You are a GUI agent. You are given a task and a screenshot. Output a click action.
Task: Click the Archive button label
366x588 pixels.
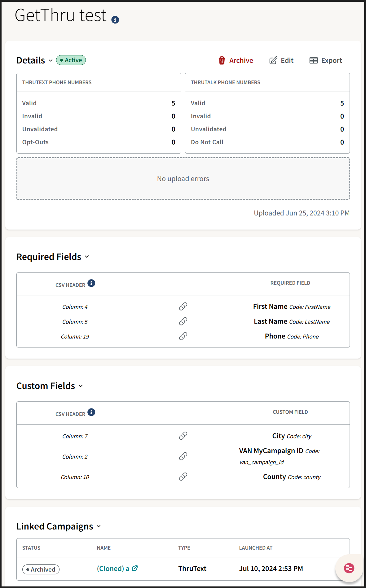[241, 60]
